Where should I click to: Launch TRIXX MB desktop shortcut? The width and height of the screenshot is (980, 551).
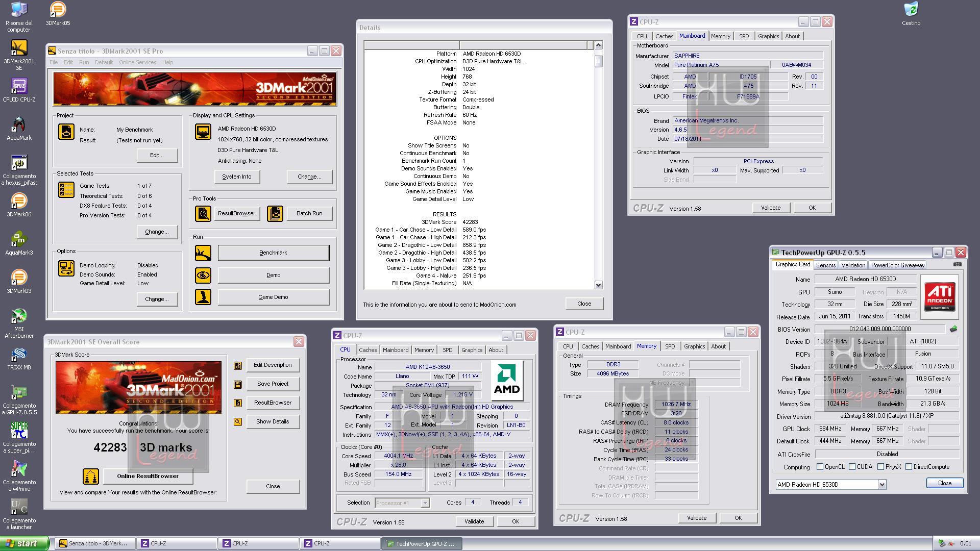click(x=19, y=358)
